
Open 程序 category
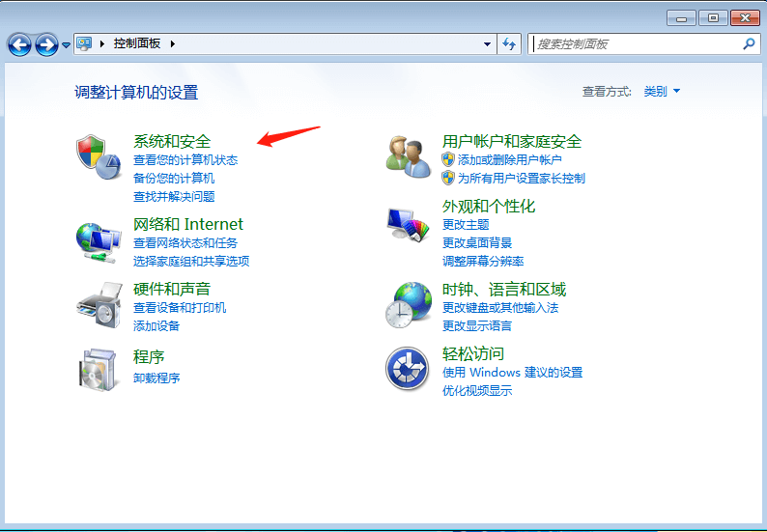(x=149, y=356)
